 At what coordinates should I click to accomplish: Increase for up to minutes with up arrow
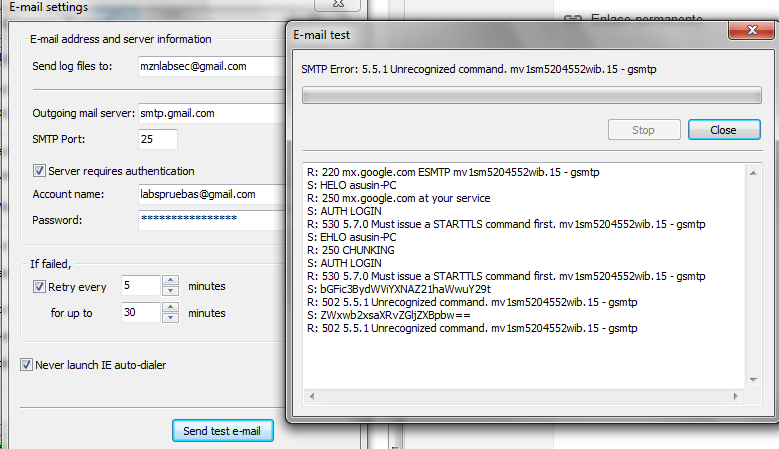pyautogui.click(x=170, y=307)
